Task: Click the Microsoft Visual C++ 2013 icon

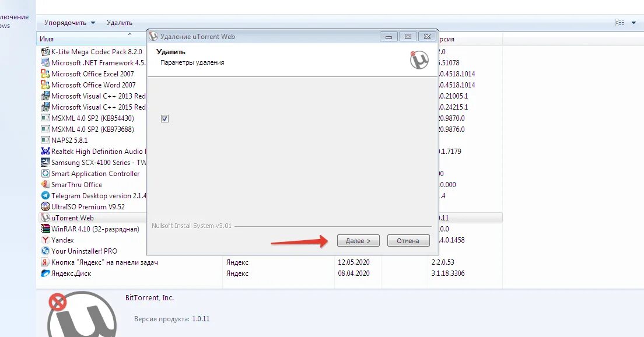Action: [45, 96]
